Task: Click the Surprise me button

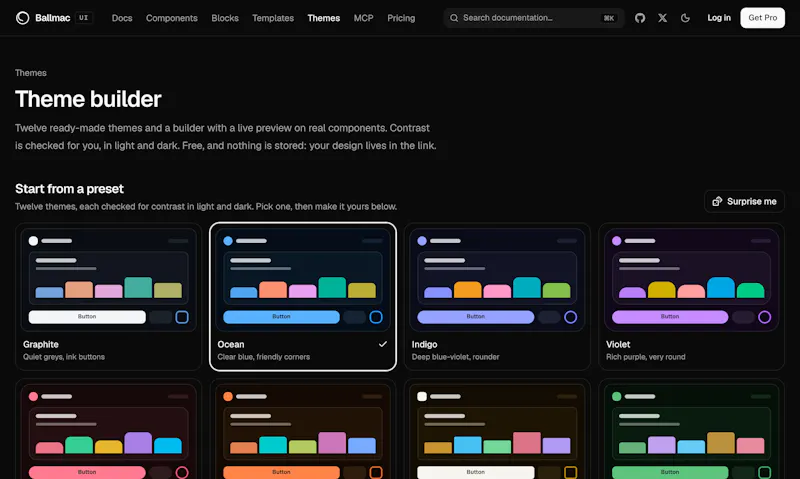Action: [x=744, y=201]
